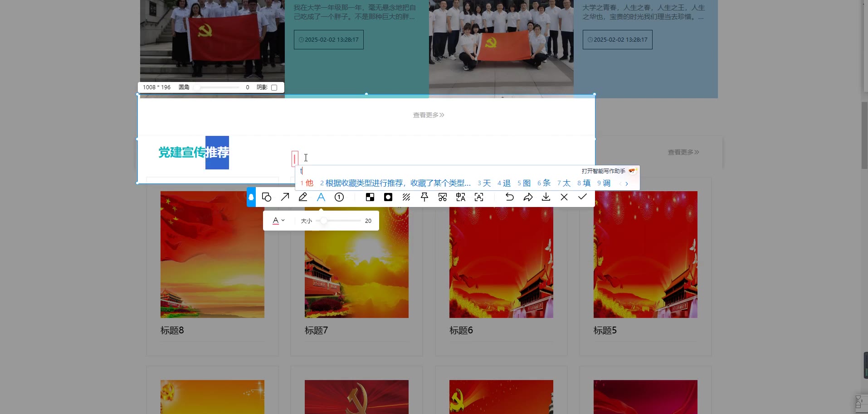Select the arrow annotation tool

(x=285, y=197)
